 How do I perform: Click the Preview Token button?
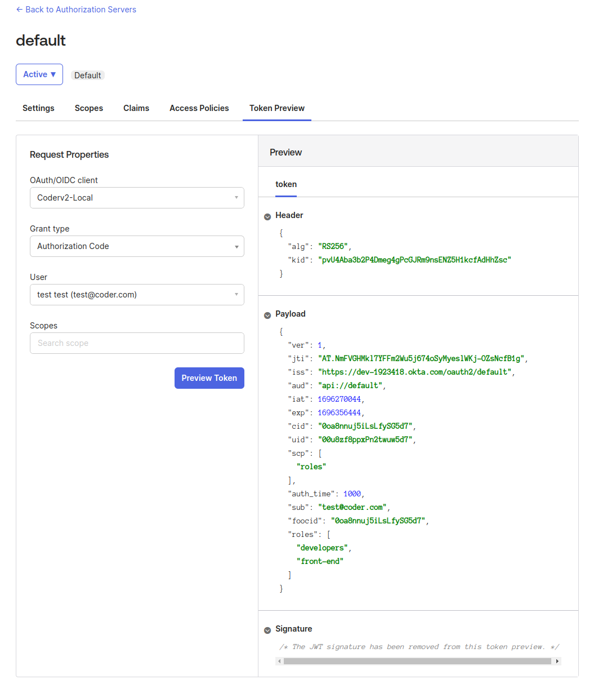(x=209, y=378)
